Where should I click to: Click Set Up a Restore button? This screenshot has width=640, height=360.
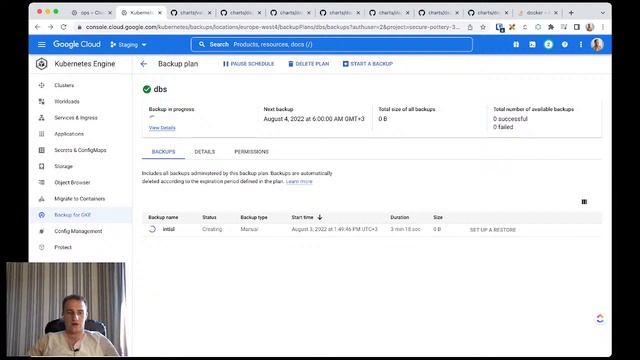click(493, 230)
